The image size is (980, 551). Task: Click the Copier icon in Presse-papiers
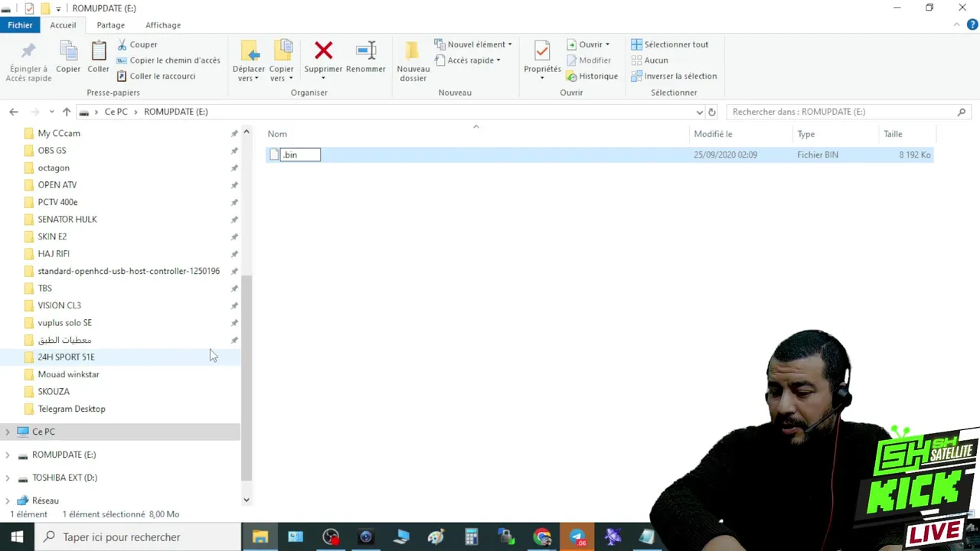click(x=68, y=52)
